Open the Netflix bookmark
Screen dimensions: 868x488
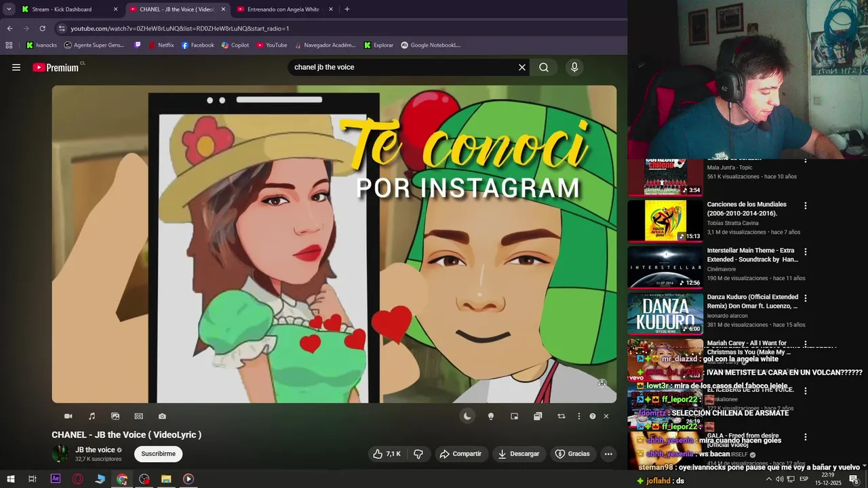coord(160,45)
